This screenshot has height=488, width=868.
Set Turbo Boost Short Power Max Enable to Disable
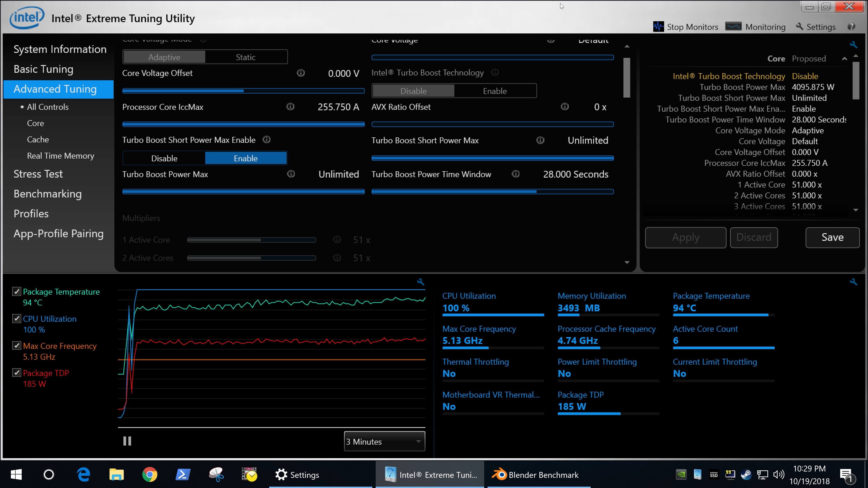(x=164, y=158)
